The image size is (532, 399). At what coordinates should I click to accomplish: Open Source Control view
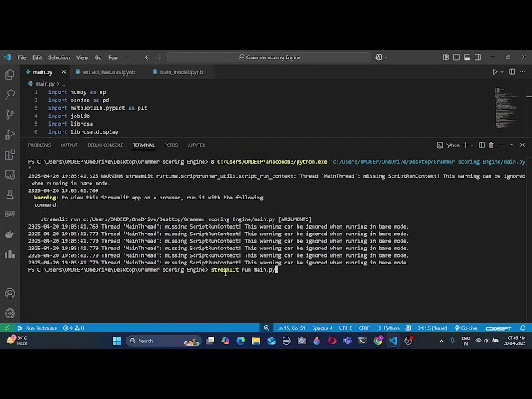point(10,115)
